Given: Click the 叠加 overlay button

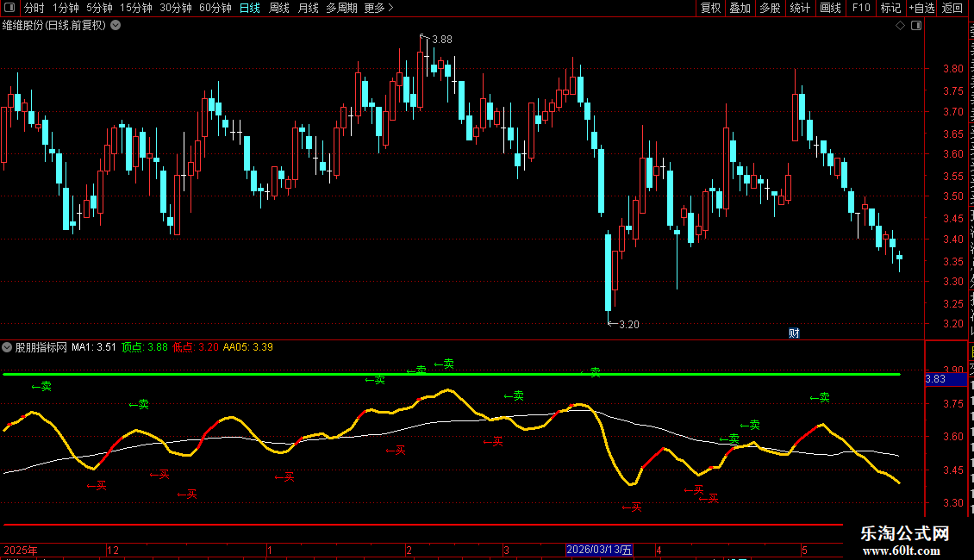Looking at the screenshot, I should [740, 8].
